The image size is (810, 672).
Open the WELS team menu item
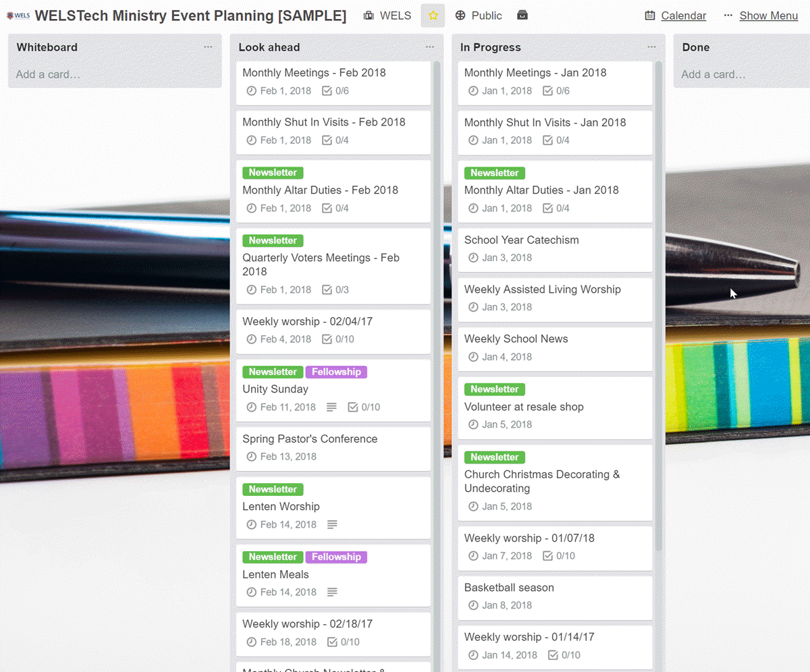point(387,16)
